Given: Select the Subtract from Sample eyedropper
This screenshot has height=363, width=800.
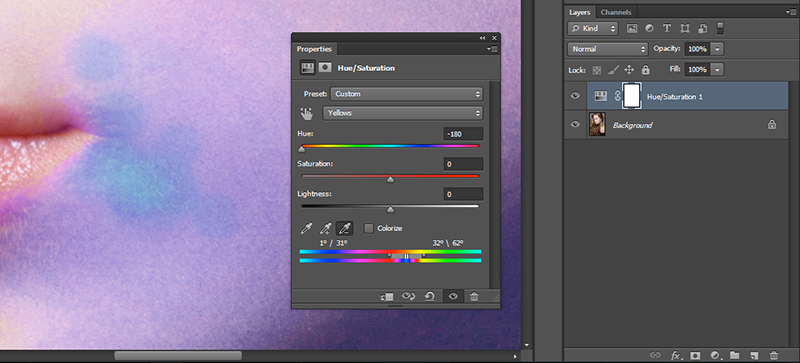Looking at the screenshot, I should click(x=345, y=228).
